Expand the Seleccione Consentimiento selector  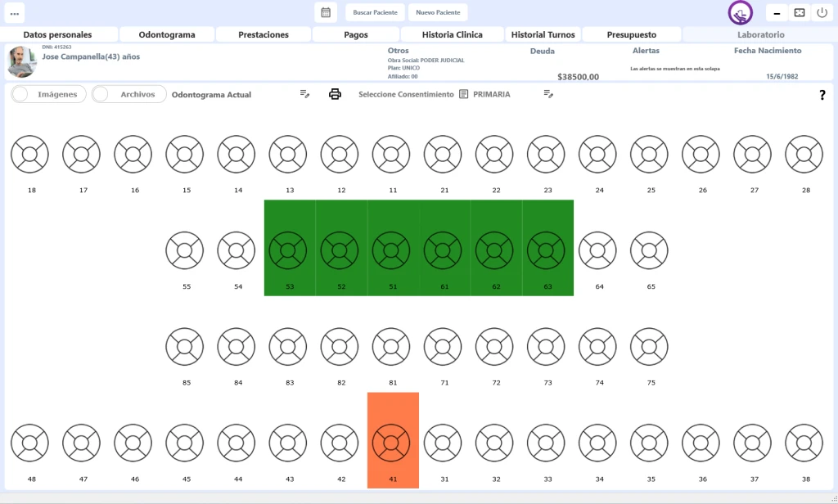pos(406,94)
